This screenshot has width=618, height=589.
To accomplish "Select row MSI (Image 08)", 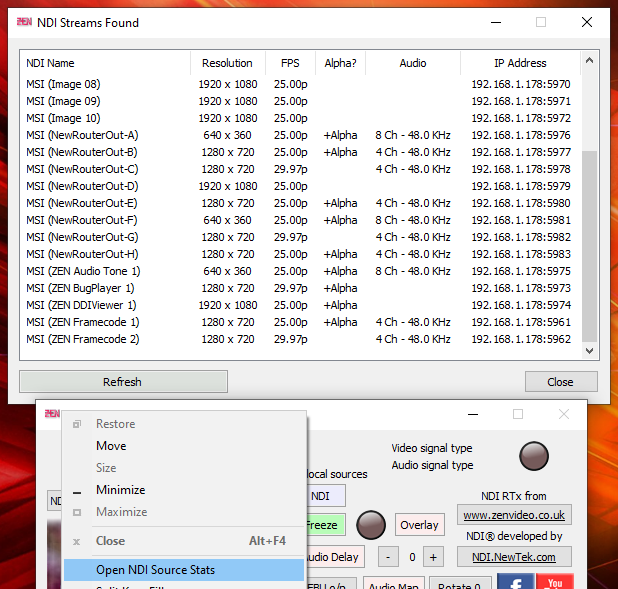I will tap(300, 84).
